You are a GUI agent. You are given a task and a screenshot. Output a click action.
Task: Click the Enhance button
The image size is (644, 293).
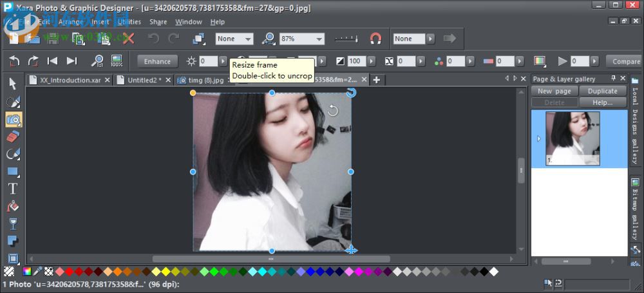click(157, 62)
